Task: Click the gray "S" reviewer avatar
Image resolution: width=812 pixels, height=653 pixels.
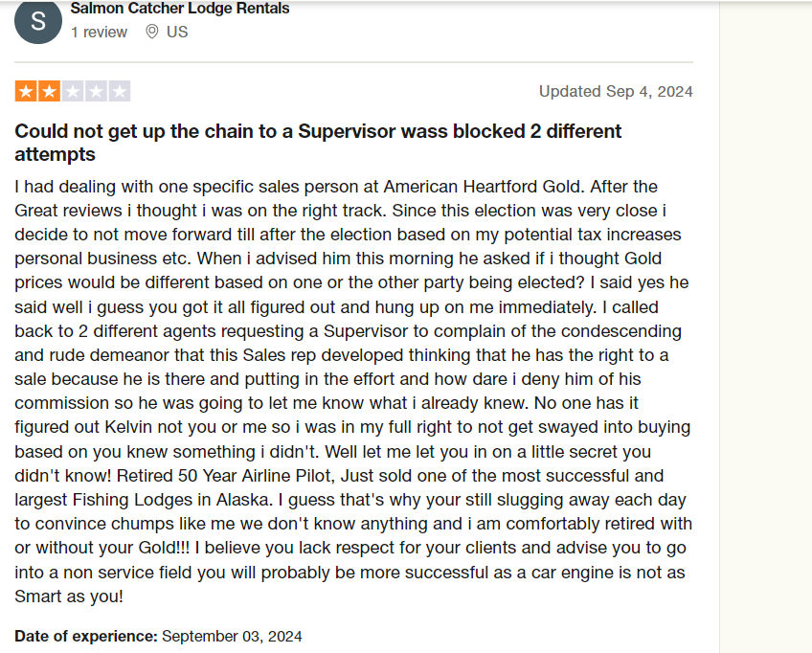Action: (38, 21)
